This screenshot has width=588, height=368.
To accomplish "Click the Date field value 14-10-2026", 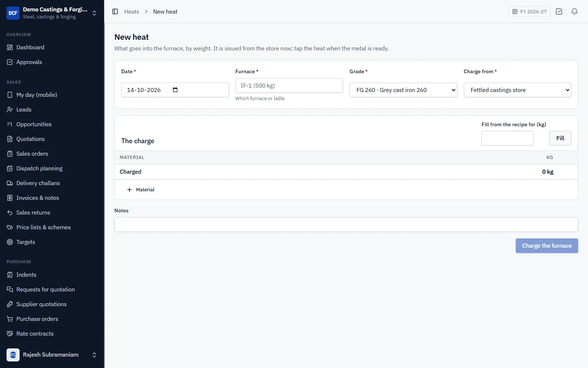I will pyautogui.click(x=144, y=90).
